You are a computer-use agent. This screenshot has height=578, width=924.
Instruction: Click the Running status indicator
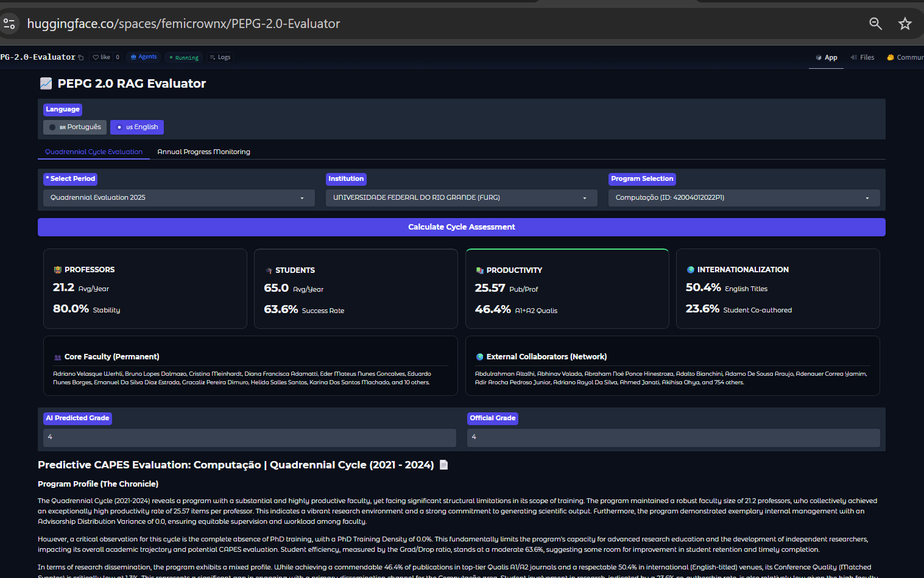tap(183, 57)
